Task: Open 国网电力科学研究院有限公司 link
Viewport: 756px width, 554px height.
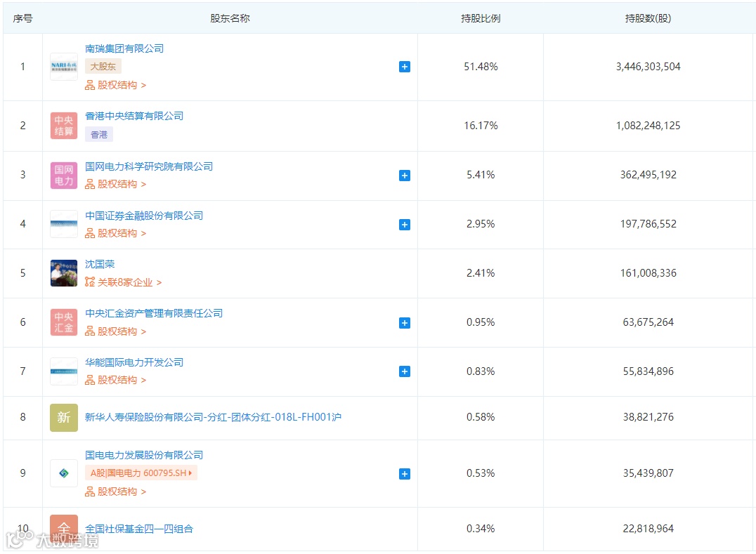Action: [149, 166]
